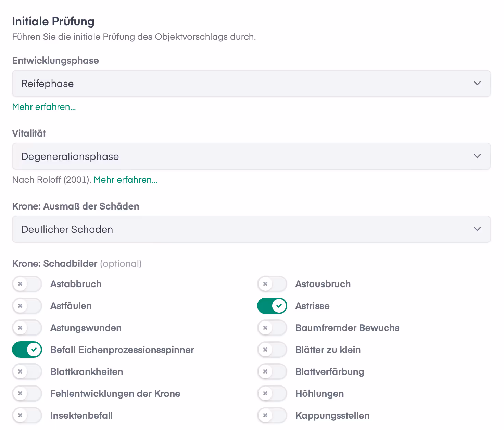Screen dimensions: 504x430
Task: Open the Krone Ausmaß der Schäden dropdown
Action: pyautogui.click(x=251, y=229)
